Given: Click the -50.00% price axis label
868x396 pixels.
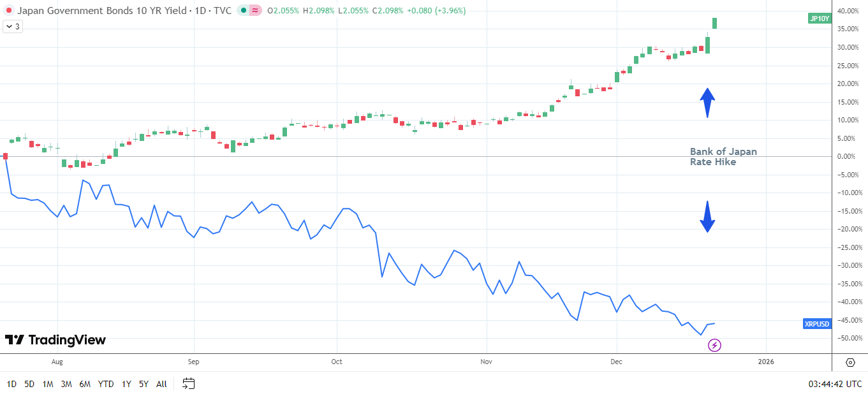Looking at the screenshot, I should (x=850, y=338).
